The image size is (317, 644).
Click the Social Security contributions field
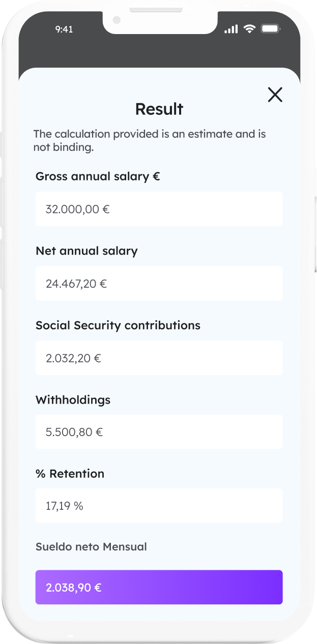[159, 358]
